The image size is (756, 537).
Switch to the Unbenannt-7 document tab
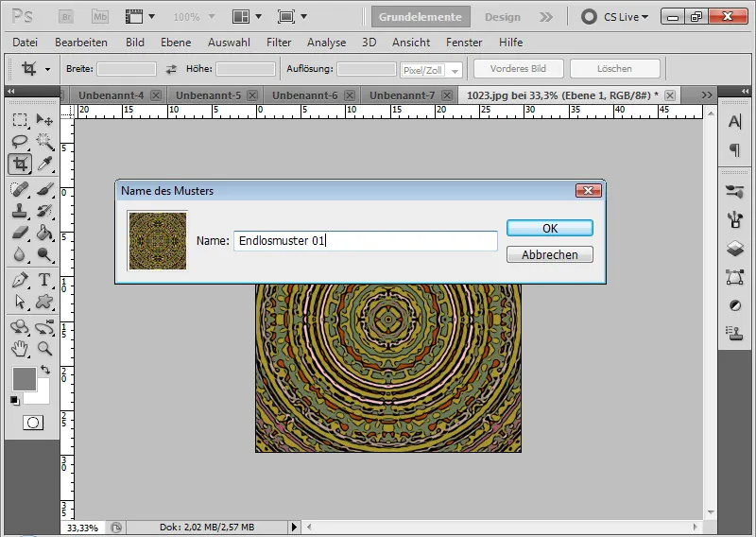402,95
